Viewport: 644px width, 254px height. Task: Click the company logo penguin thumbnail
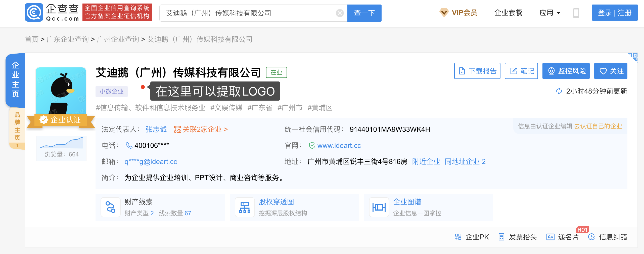click(61, 91)
